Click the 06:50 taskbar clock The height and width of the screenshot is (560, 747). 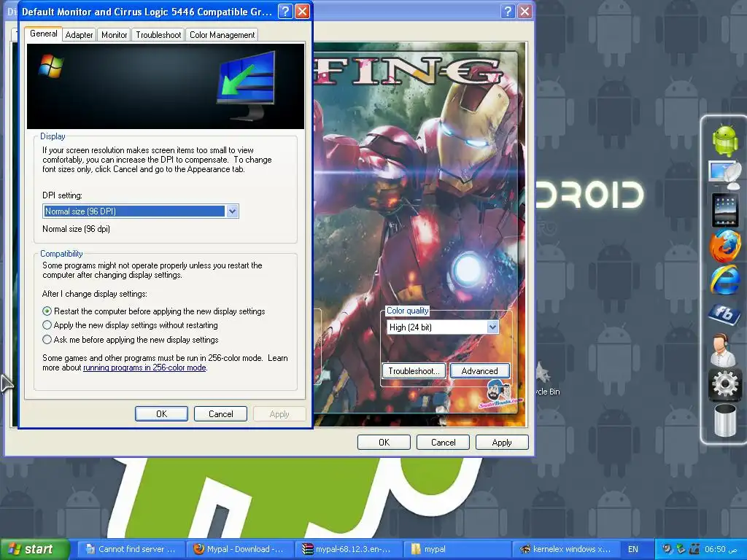(720, 549)
